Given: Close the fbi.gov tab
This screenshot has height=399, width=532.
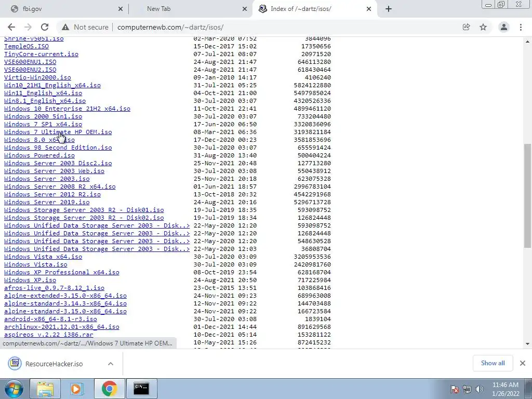Looking at the screenshot, I should [121, 9].
